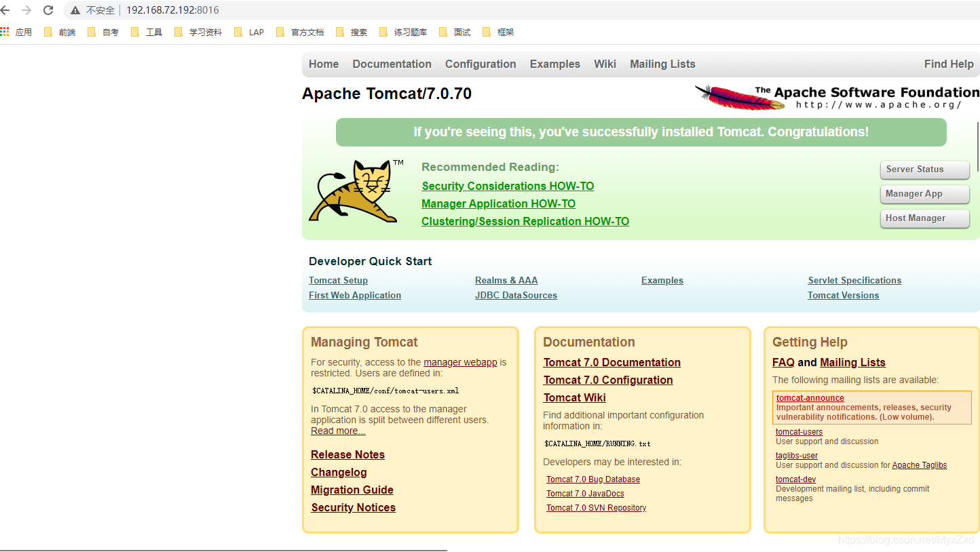
Task: Click the browser back arrow
Action: [x=5, y=10]
